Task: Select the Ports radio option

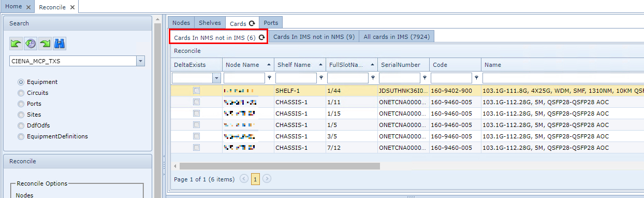Action: point(21,104)
